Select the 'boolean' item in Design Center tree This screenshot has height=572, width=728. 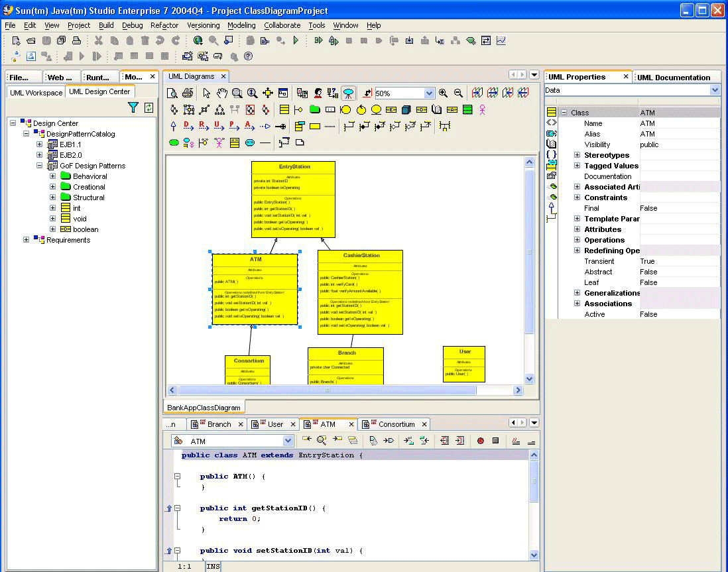click(86, 229)
